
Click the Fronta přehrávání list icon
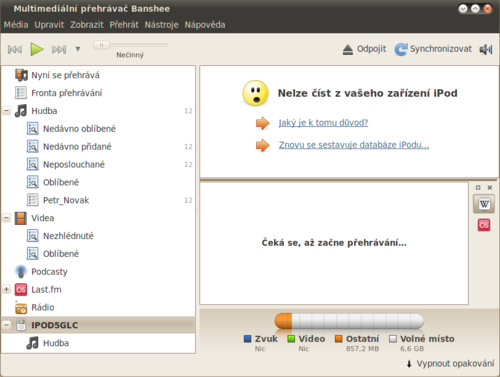[21, 93]
